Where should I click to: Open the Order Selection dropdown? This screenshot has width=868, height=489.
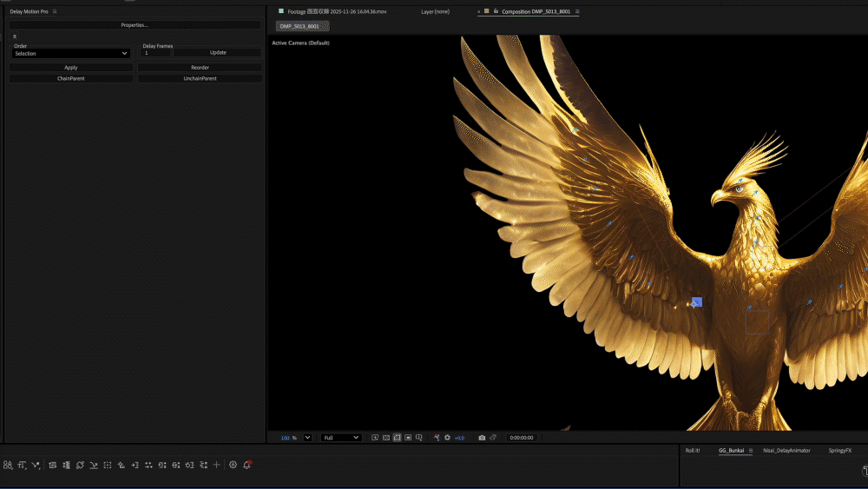[71, 54]
